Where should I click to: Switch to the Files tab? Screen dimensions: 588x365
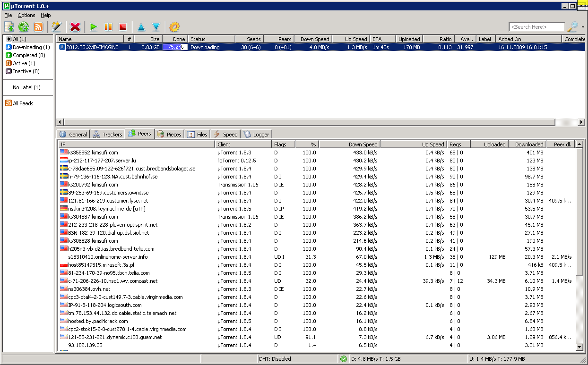point(198,134)
